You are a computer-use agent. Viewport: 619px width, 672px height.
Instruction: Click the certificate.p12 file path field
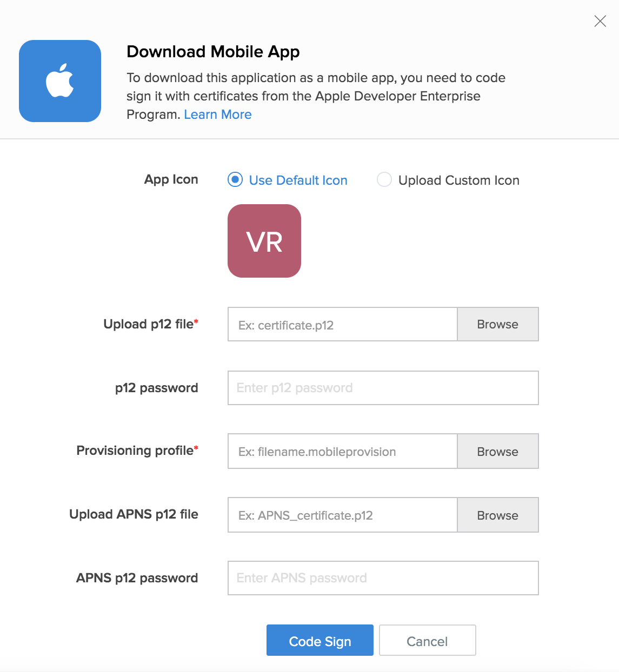pos(343,324)
